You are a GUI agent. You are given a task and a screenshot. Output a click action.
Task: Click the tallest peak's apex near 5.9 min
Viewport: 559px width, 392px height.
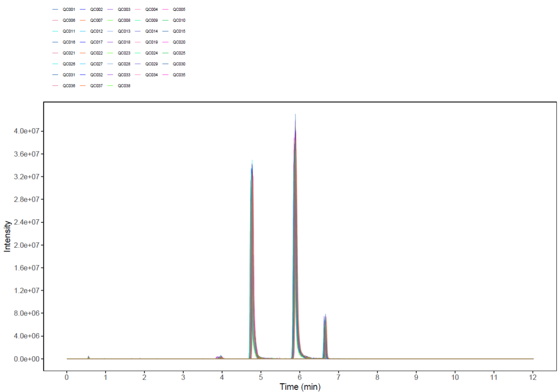point(296,115)
